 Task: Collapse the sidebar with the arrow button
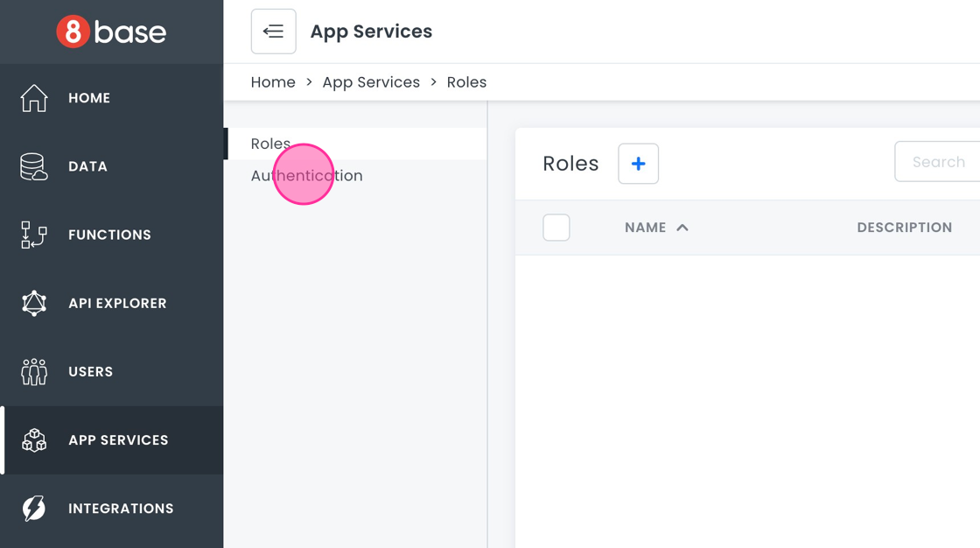coord(273,32)
